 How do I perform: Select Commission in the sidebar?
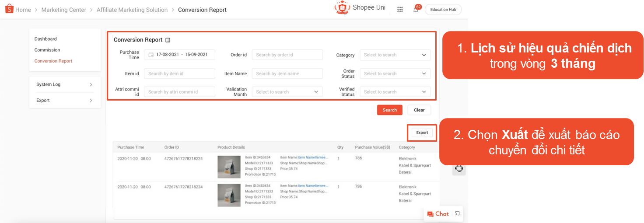pos(47,50)
